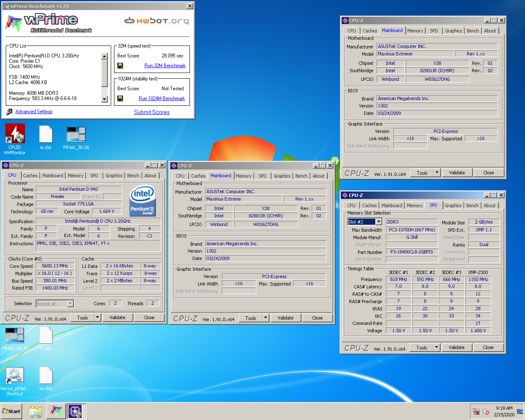Open Tools dropdown arrow in SPD window

tap(436, 347)
